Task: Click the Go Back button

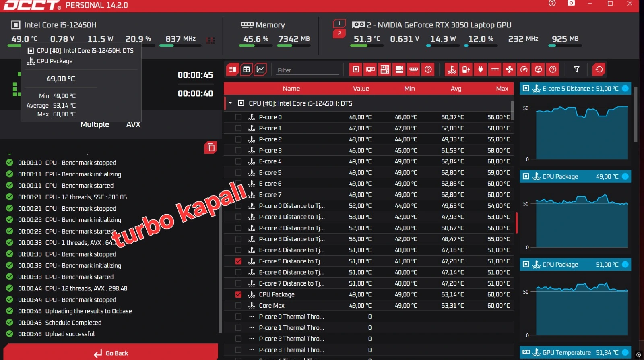Action: tap(111, 352)
